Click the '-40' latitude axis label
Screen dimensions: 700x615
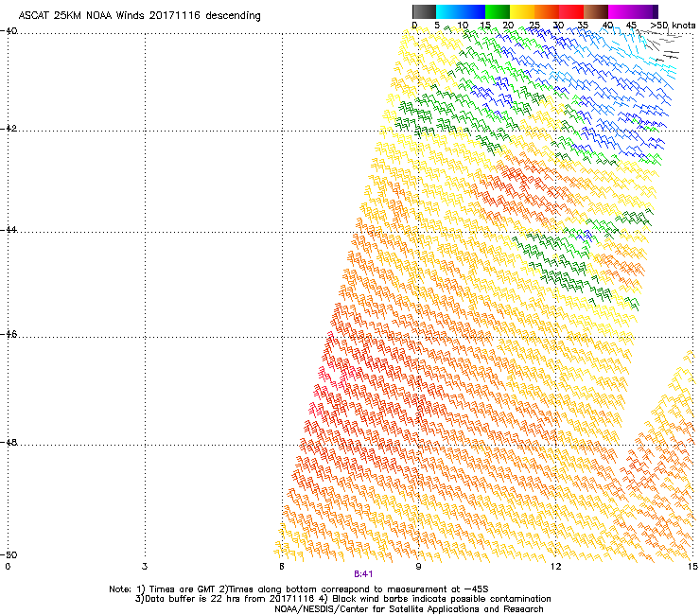[x=9, y=31]
